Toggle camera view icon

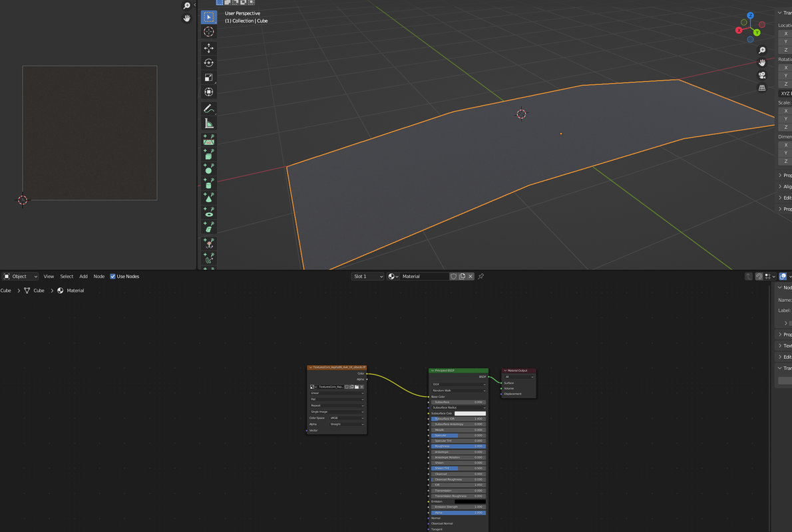[761, 75]
